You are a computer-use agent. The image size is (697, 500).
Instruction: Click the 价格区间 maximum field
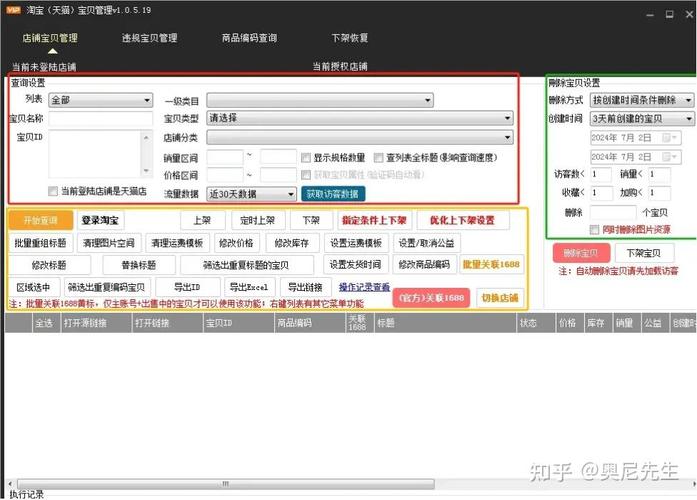278,175
